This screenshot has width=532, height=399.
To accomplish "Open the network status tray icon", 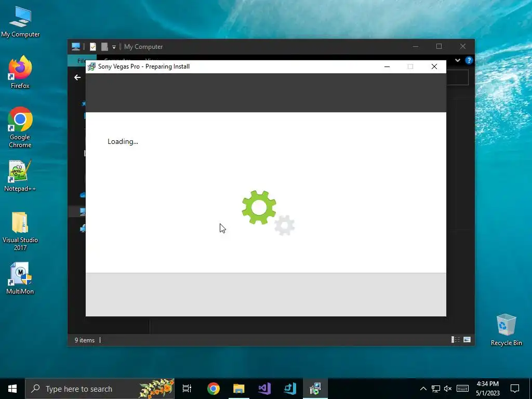I will click(436, 389).
